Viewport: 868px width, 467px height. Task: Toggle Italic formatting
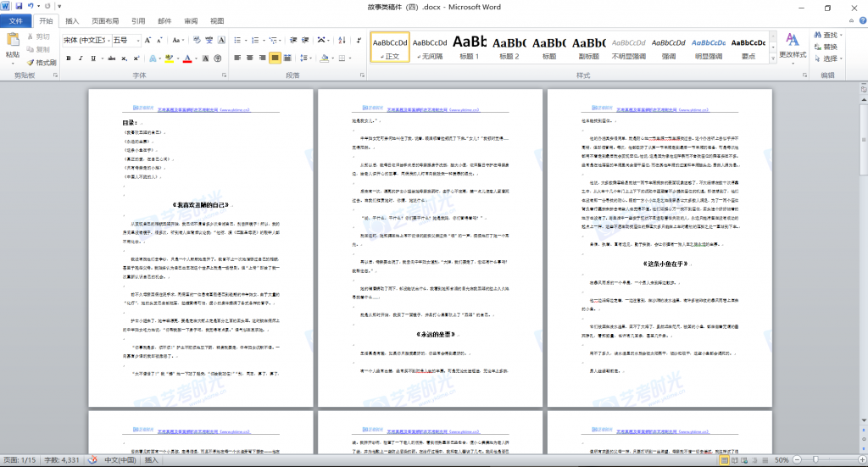click(81, 58)
